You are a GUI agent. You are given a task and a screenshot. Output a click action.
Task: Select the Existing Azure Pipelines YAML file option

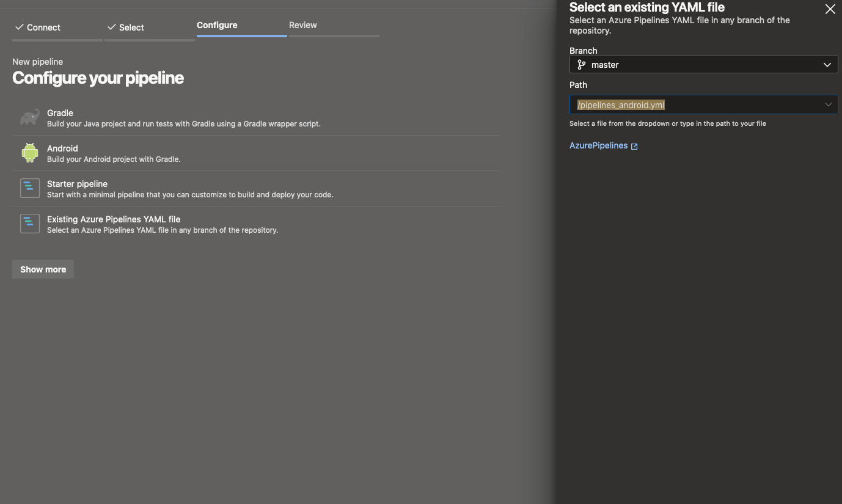tap(257, 224)
